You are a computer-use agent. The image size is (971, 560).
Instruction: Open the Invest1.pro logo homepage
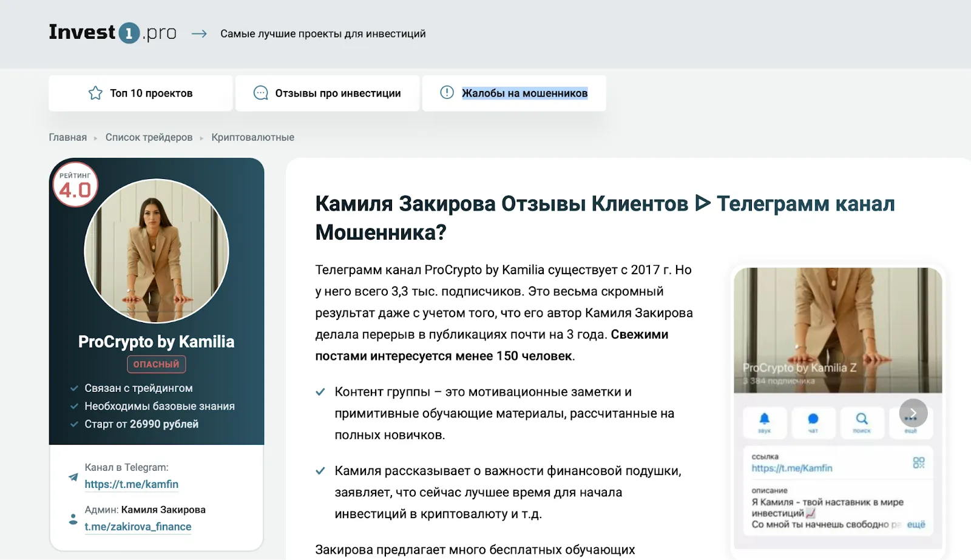pyautogui.click(x=113, y=33)
